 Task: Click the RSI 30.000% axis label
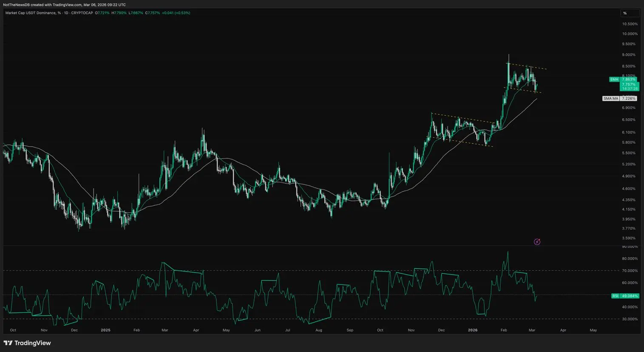pyautogui.click(x=630, y=319)
